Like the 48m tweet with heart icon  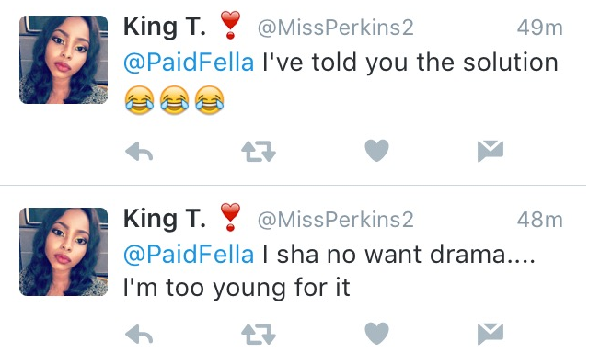(x=376, y=334)
